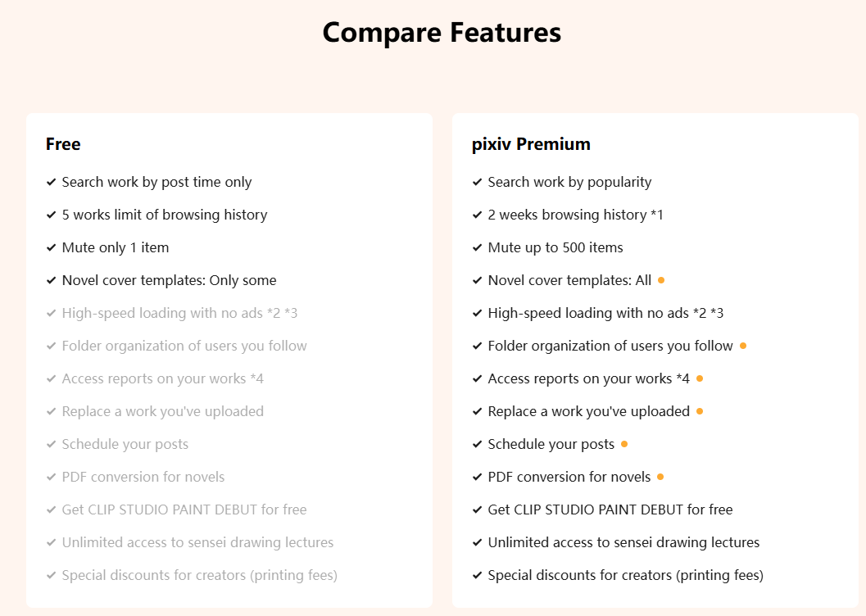866x616 pixels.
Task: Click the checkmark next to 'Mute only 1 item'
Action: click(51, 248)
